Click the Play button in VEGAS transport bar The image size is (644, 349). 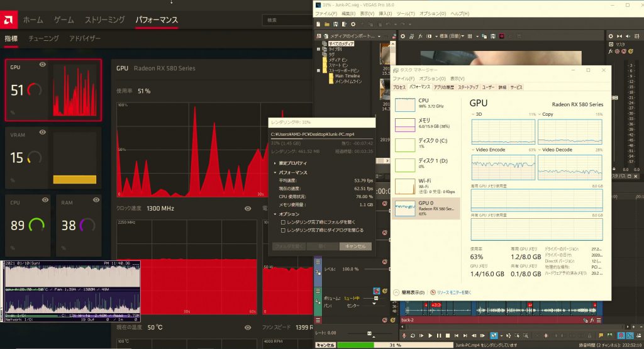tap(429, 336)
